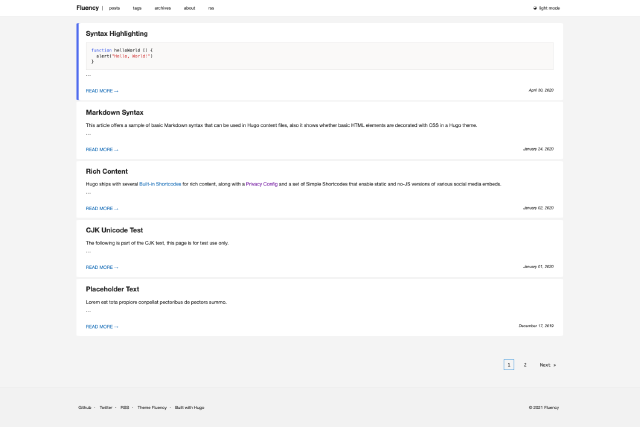Open the Markdown Syntax post title
640x427 pixels.
pos(114,112)
